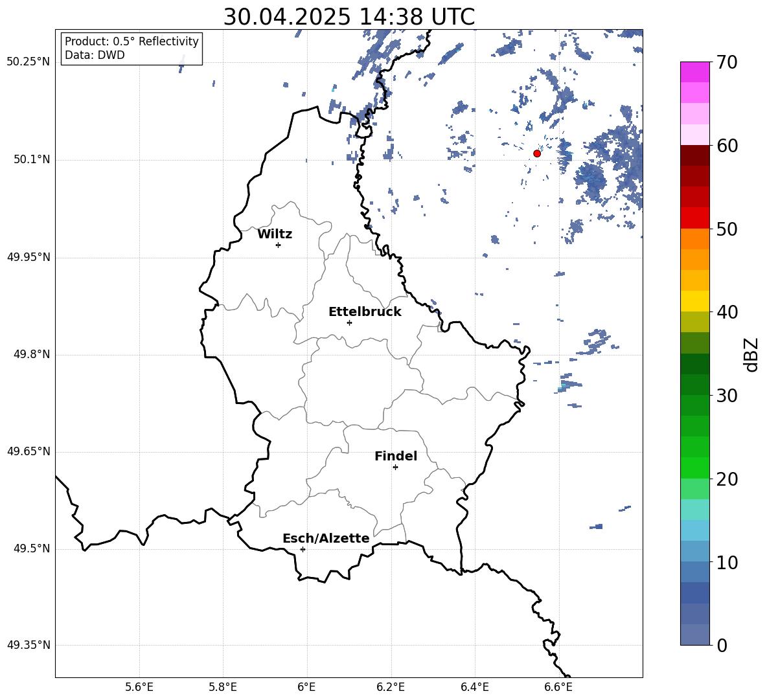Click the 50.25°N latitude label
The height and width of the screenshot is (700, 767).
[x=29, y=62]
